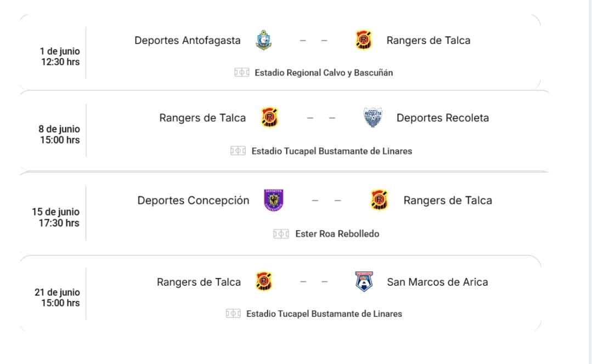This screenshot has height=364, width=592.
Task: Click the 21 de junio 15:00 hrs date
Action: (57, 298)
